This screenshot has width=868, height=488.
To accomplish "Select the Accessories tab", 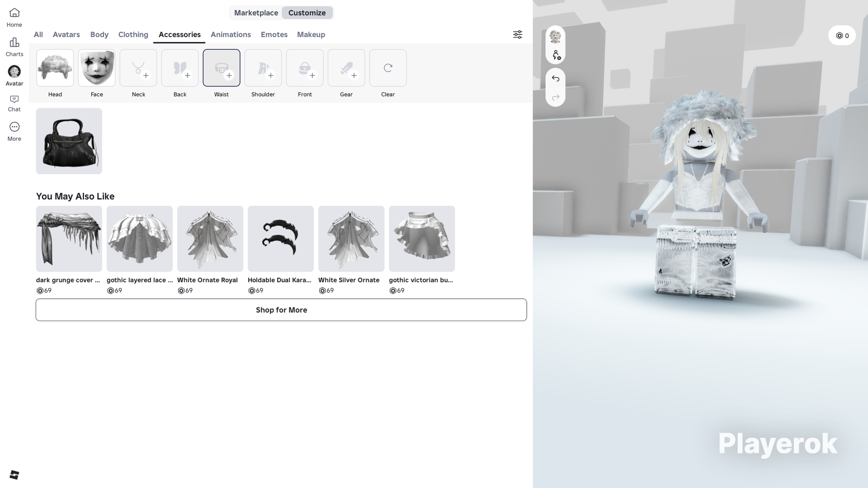I will pyautogui.click(x=180, y=35).
